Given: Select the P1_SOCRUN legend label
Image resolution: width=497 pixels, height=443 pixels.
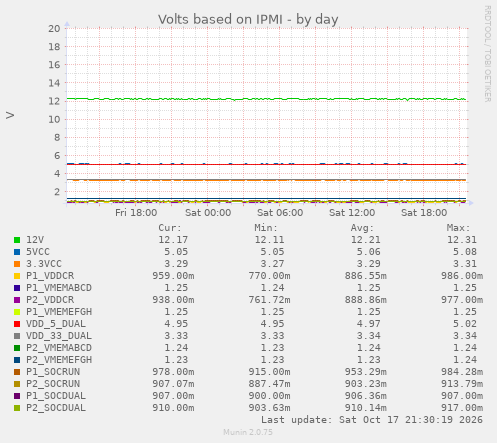Looking at the screenshot, I should pyautogui.click(x=53, y=372).
